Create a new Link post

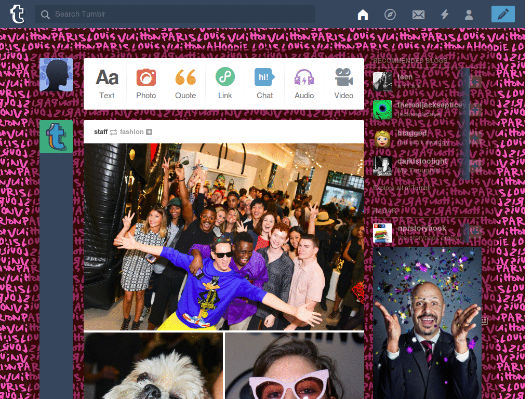225,84
